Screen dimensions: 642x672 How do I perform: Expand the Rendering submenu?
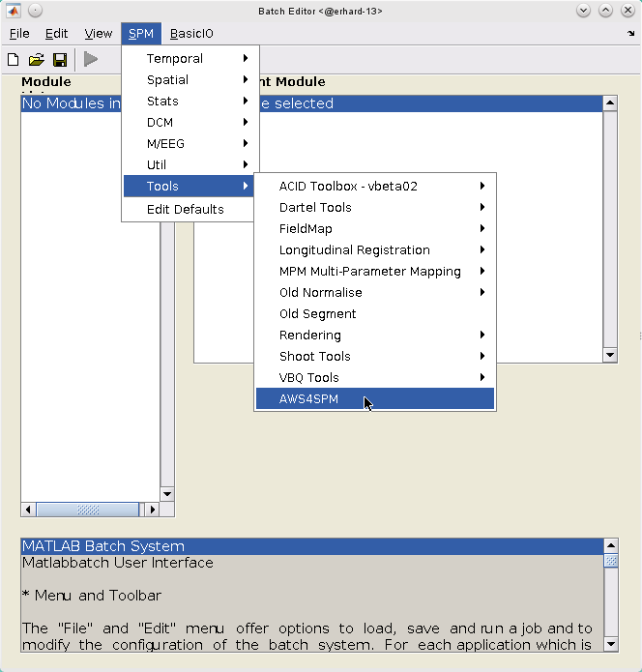375,335
